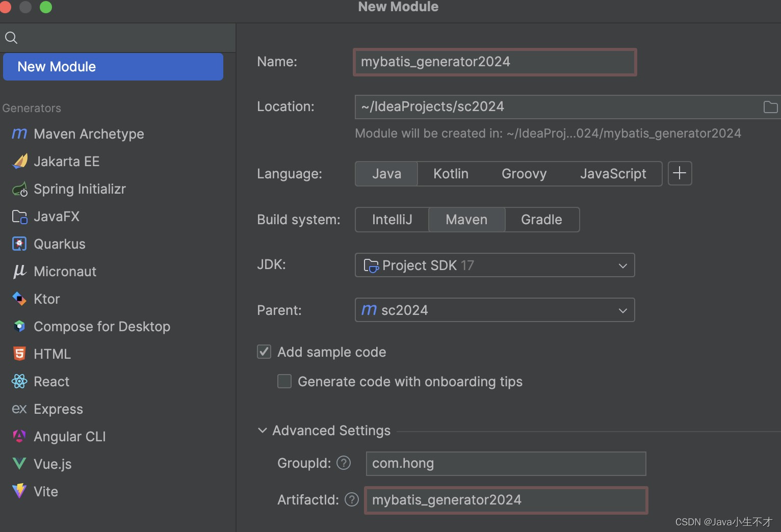
Task: Click the ArtifactId help question icon
Action: pyautogui.click(x=352, y=499)
